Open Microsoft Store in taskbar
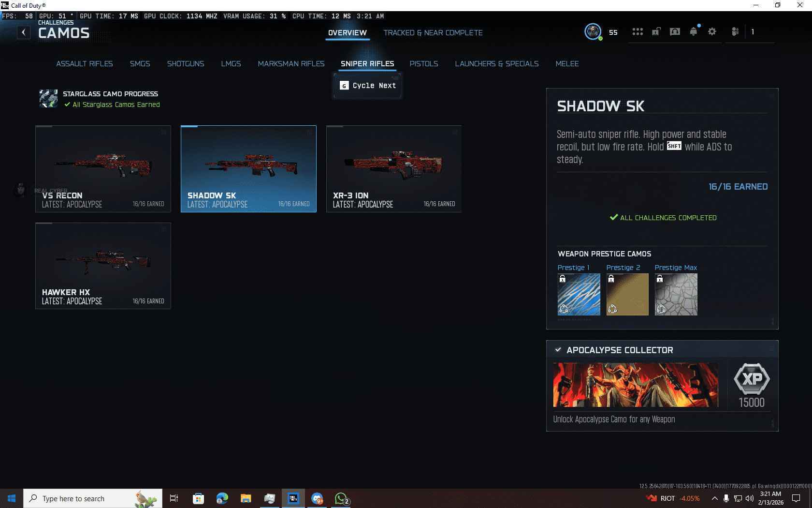This screenshot has width=812, height=508. (198, 498)
